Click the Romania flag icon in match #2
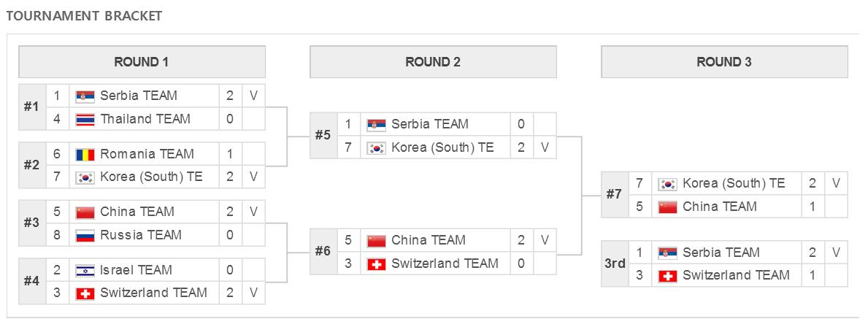The width and height of the screenshot is (868, 327). pos(85,154)
